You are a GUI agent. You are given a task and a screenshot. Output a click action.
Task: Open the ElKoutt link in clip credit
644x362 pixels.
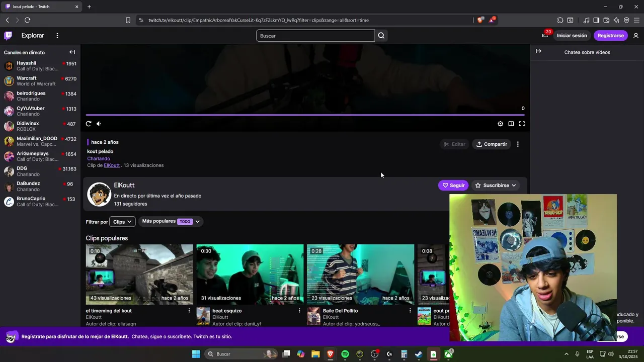pyautogui.click(x=112, y=165)
